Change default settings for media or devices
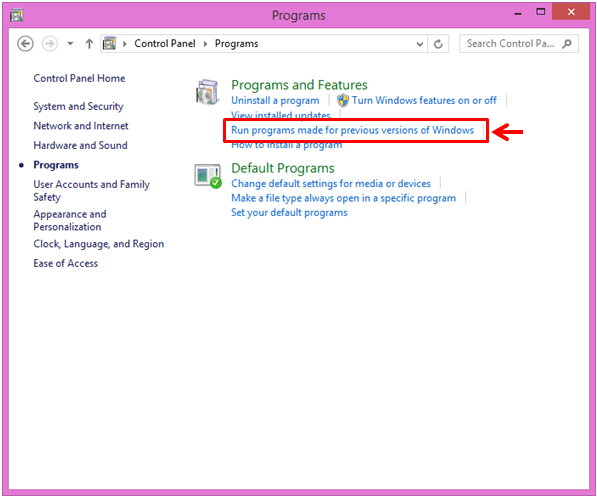This screenshot has width=597, height=497. (331, 184)
